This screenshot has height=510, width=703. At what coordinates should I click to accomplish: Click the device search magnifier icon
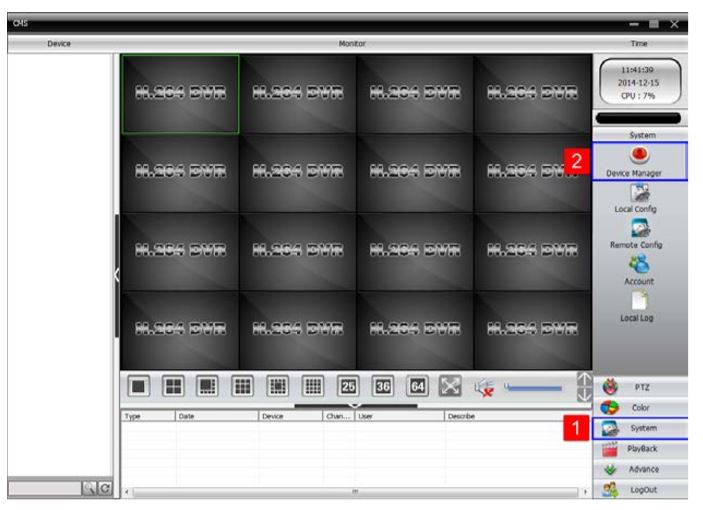[x=89, y=488]
